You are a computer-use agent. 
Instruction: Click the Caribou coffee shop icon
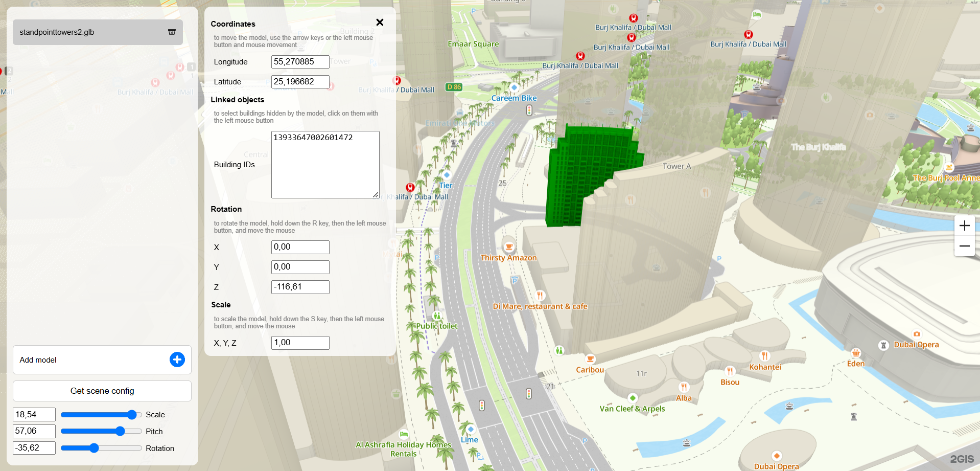590,358
